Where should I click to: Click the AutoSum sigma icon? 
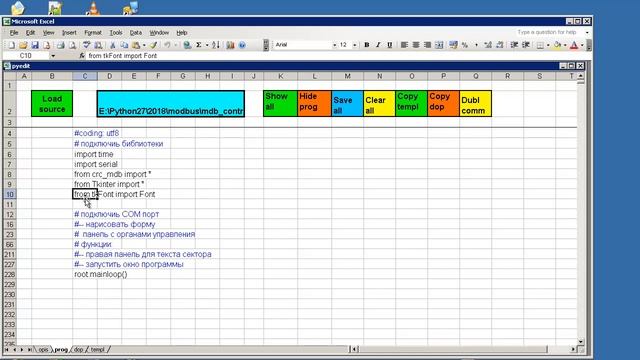coord(199,45)
